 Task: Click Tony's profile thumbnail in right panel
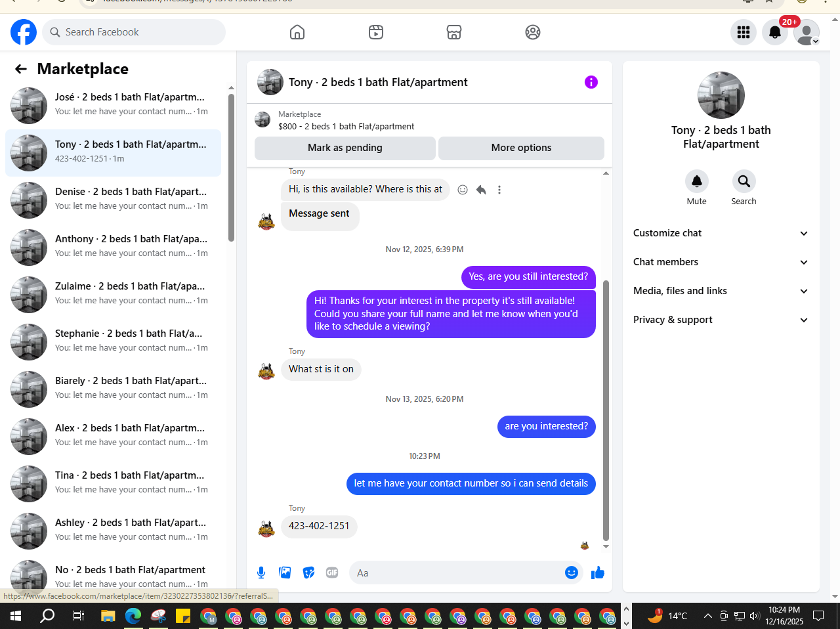[721, 95]
